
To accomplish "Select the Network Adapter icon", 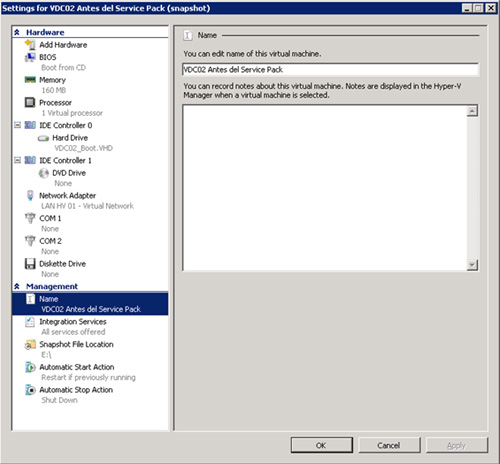I will (x=30, y=195).
